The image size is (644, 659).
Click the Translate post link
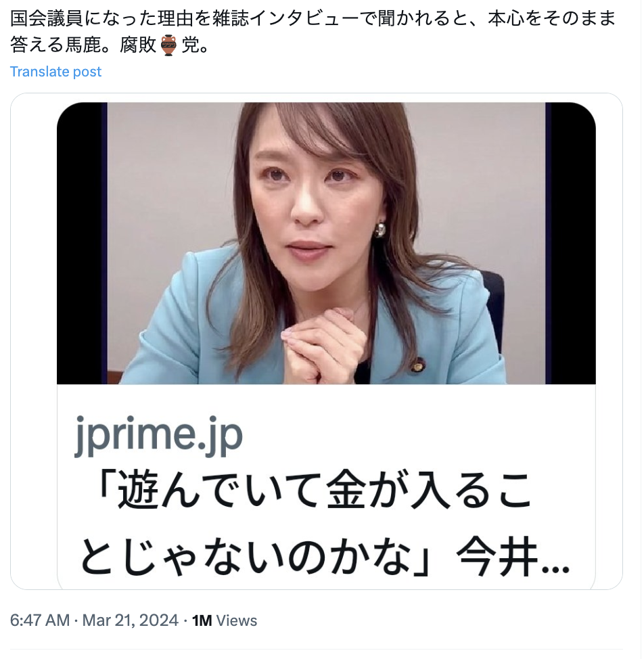[55, 72]
